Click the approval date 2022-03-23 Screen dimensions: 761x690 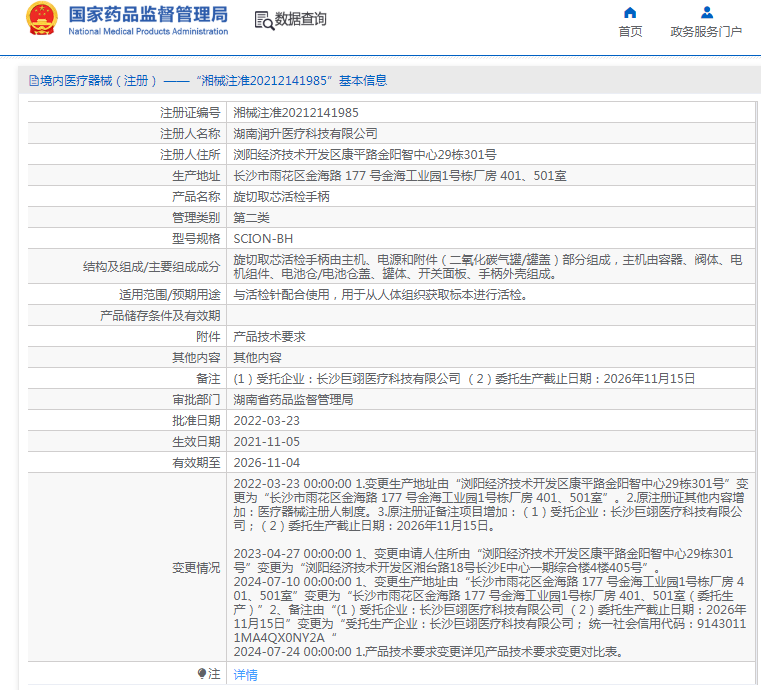tap(266, 421)
